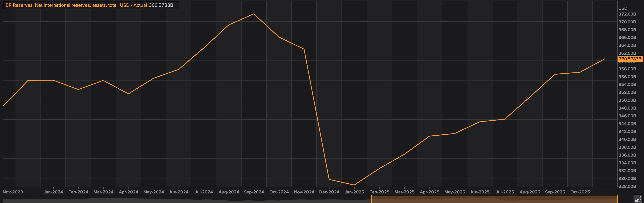Click the 360.5783B value in the legend
Screen dimensions: 644x203
[161, 5]
